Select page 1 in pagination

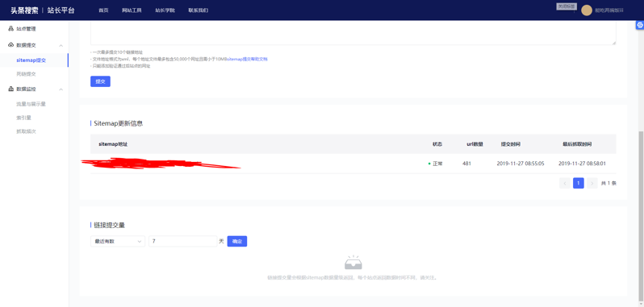(x=579, y=183)
